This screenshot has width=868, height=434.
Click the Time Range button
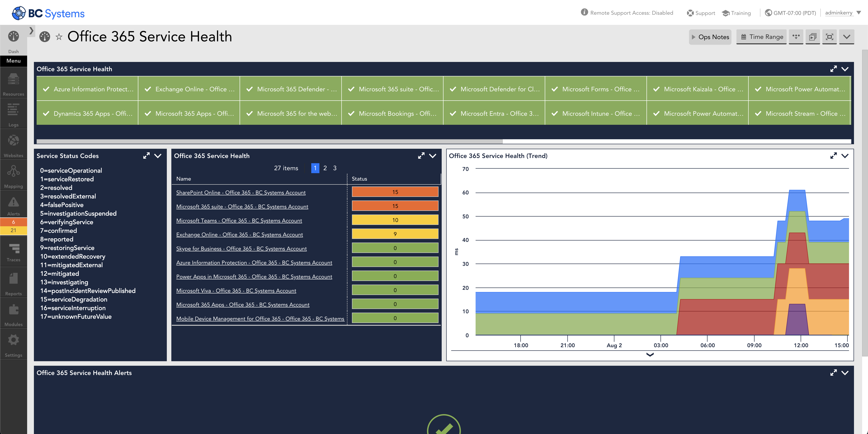[x=762, y=37]
